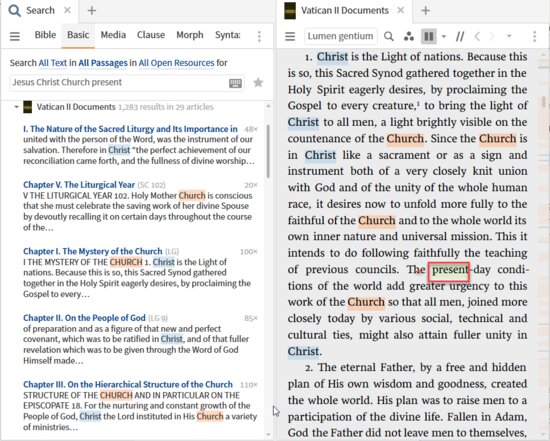This screenshot has width=550, height=441.
Task: Switch to the Syntax search tab
Action: pos(228,35)
